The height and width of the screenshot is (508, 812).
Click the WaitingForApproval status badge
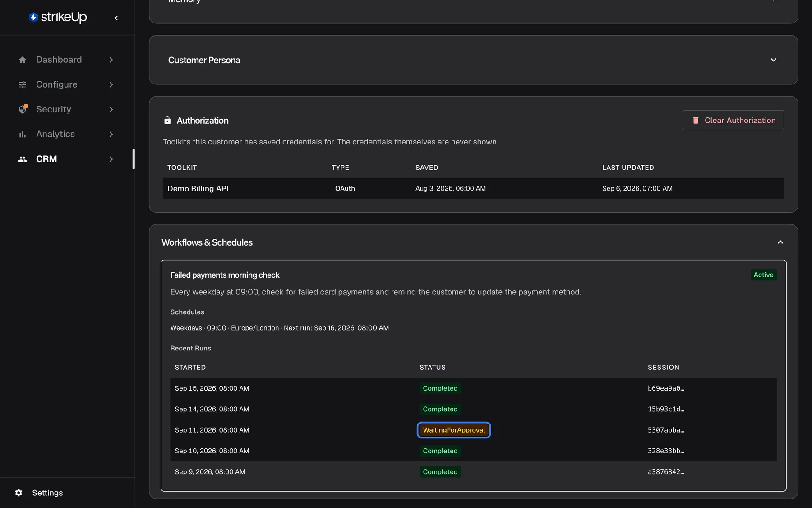click(454, 430)
